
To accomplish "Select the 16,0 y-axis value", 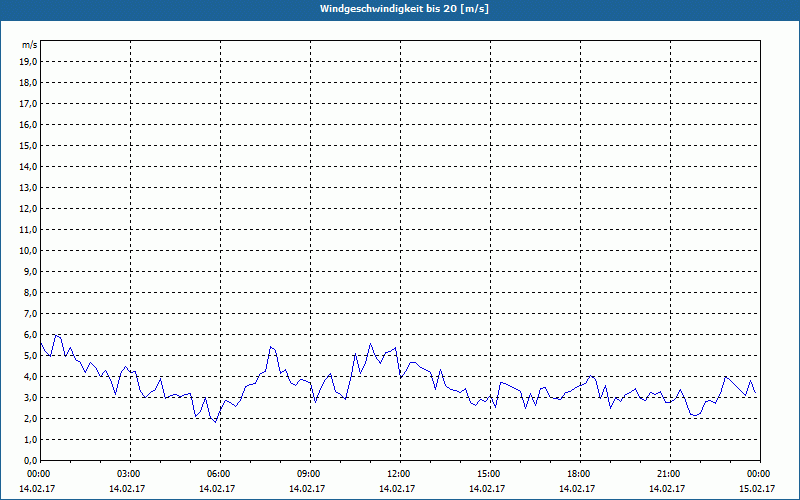I will click(x=28, y=124).
